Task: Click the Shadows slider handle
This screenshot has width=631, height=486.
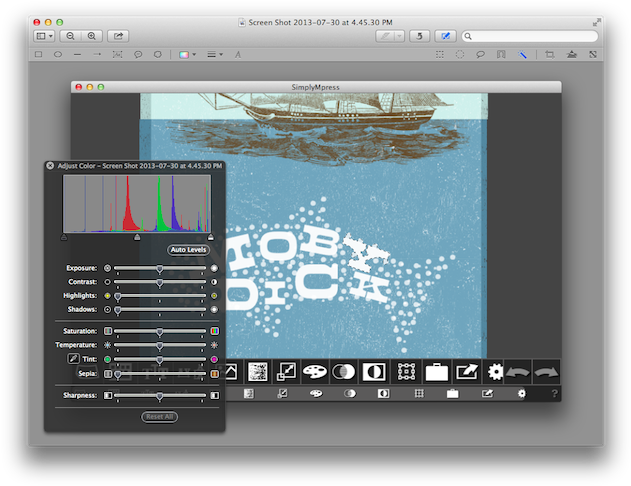Action: coord(118,311)
